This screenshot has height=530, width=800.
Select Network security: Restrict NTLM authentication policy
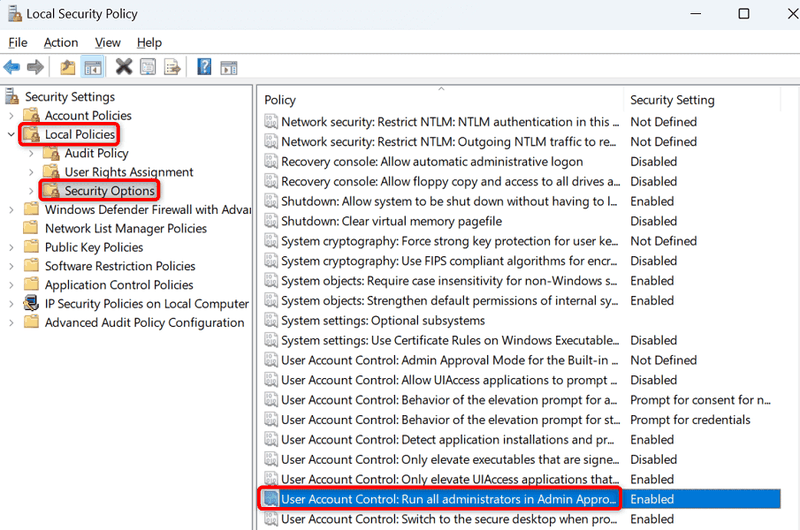point(450,121)
